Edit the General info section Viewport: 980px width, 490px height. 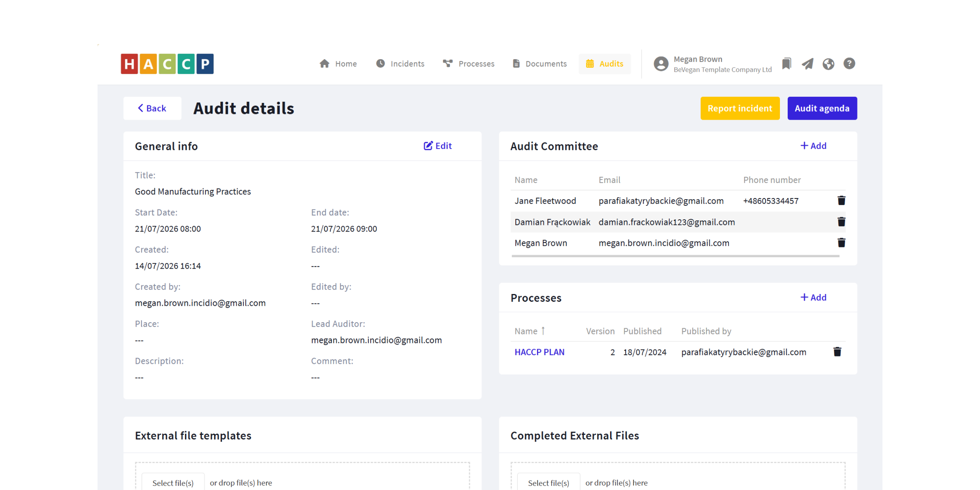pyautogui.click(x=438, y=146)
